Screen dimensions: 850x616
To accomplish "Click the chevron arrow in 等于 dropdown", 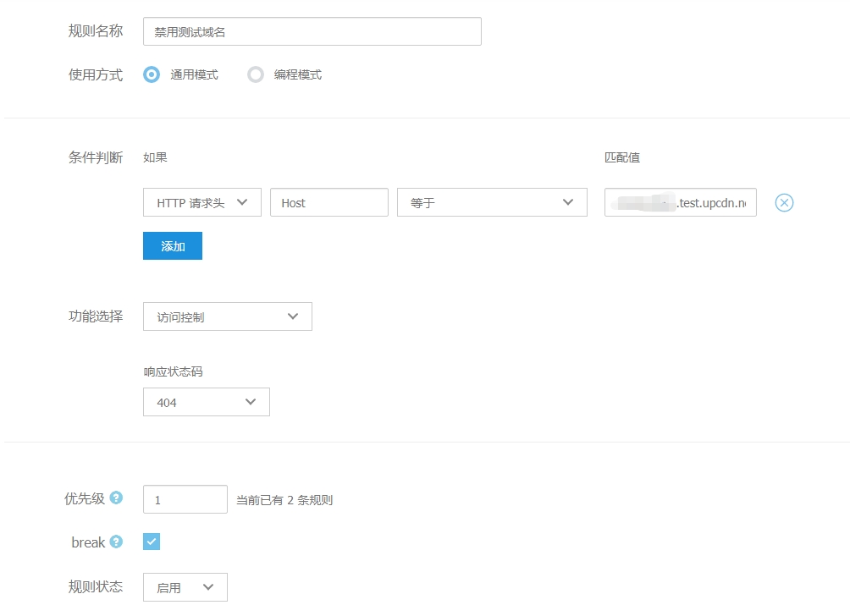I will [x=567, y=203].
